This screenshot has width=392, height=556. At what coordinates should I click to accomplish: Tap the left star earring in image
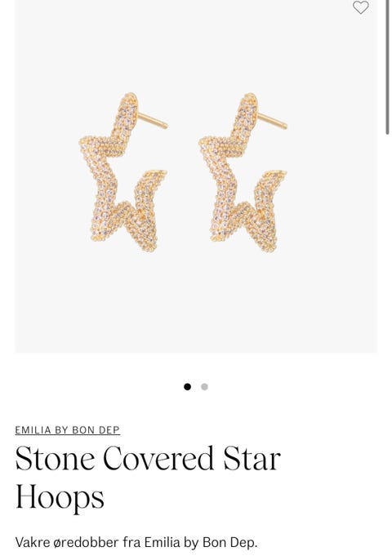click(122, 172)
